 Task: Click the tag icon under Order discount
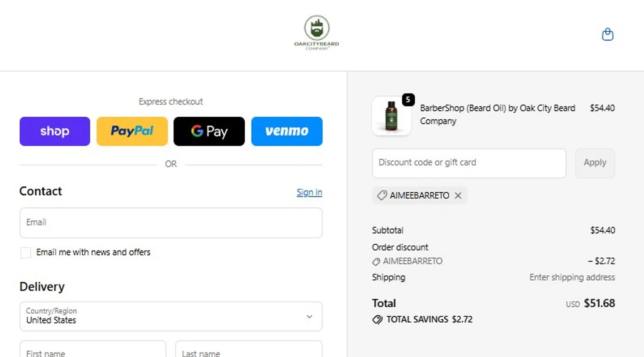[376, 261]
